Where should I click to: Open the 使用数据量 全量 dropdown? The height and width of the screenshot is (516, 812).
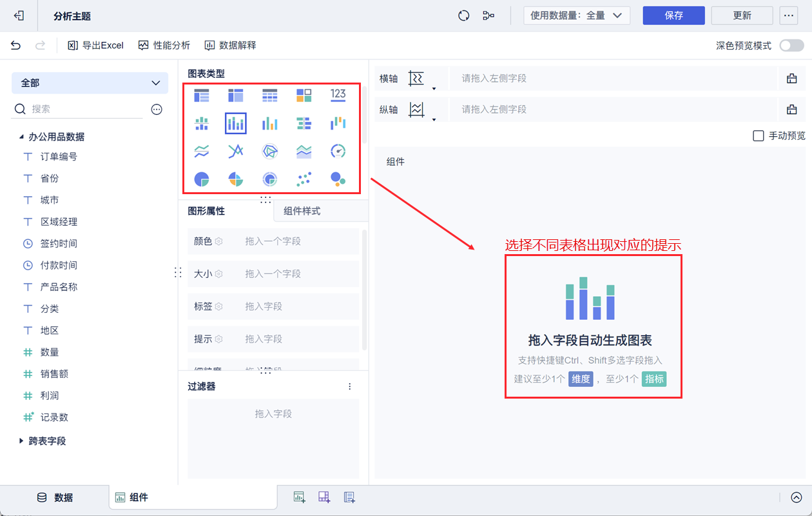click(x=577, y=15)
